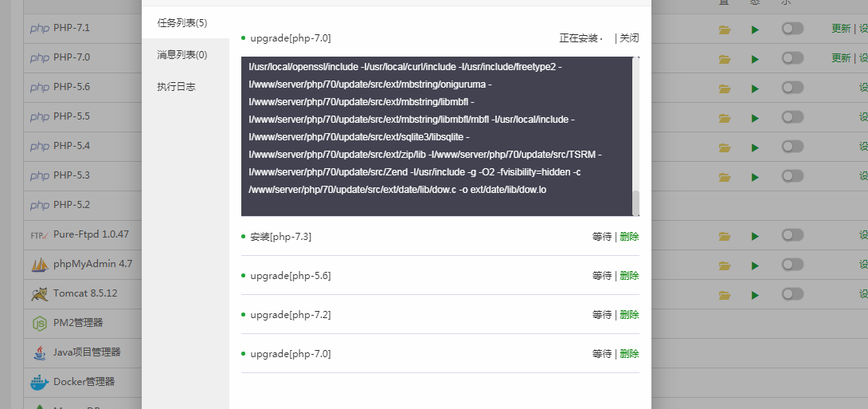Click the phpMyAdmin 4.7 label
Viewport: 868px width, 409px height.
tap(92, 264)
